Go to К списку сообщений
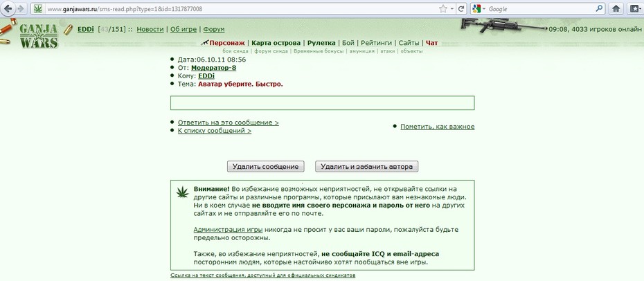 click(215, 131)
